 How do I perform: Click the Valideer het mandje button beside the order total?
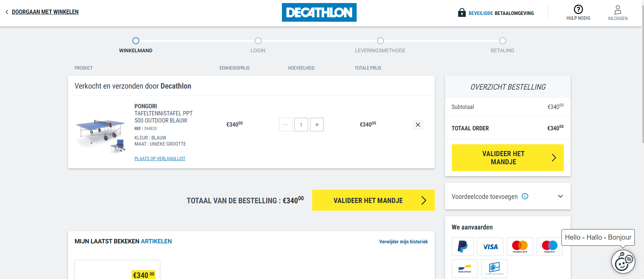tap(373, 200)
